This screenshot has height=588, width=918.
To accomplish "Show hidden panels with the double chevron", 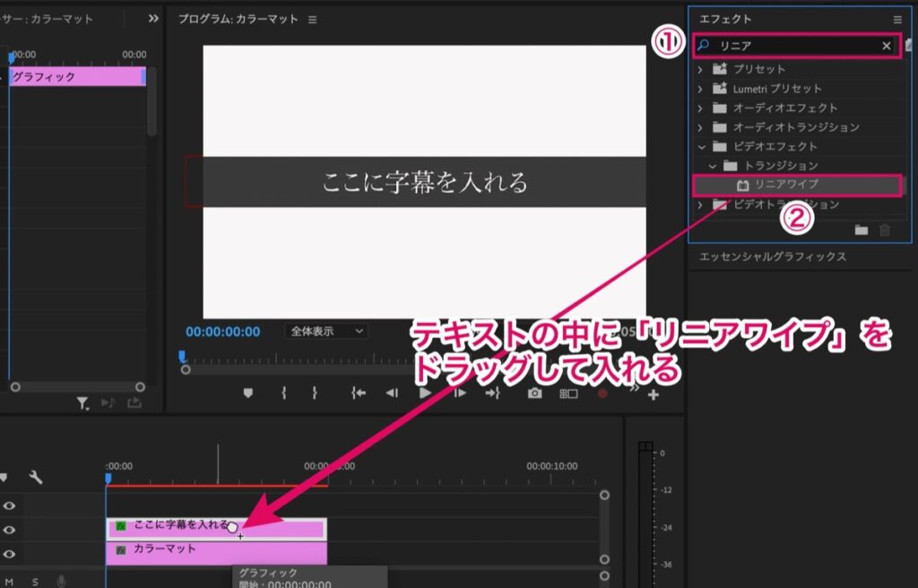I will (153, 19).
